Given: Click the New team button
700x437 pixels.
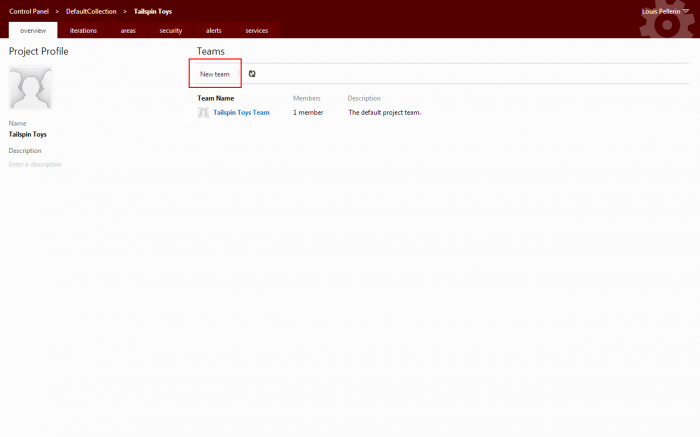Looking at the screenshot, I should 215,74.
